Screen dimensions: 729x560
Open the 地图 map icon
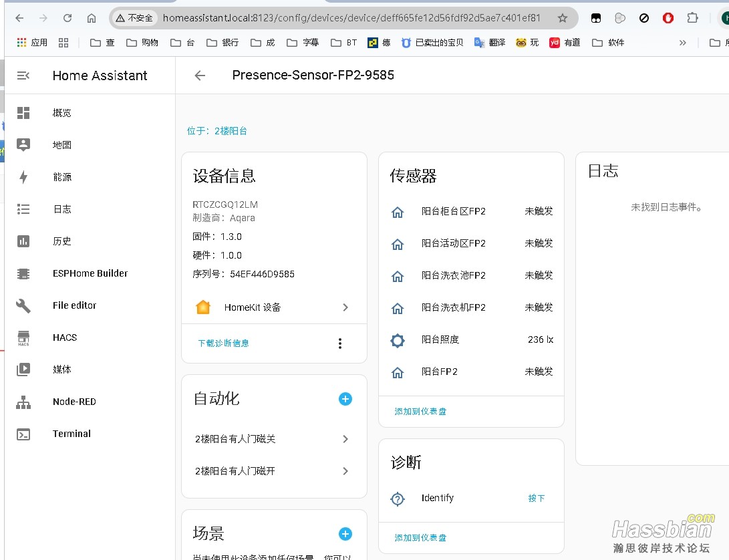[23, 144]
